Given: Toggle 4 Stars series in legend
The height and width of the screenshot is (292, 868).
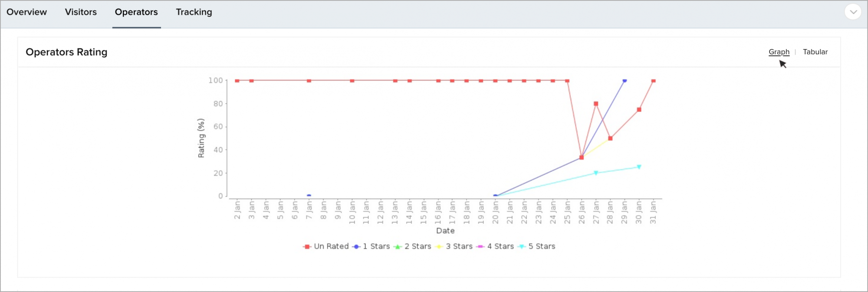Looking at the screenshot, I should (495, 246).
